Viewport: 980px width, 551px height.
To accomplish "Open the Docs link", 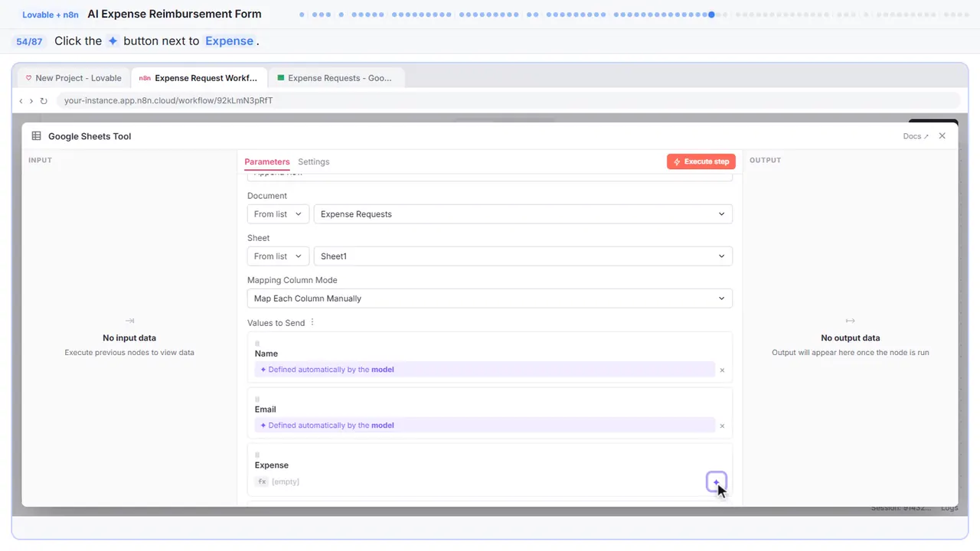I will pyautogui.click(x=916, y=136).
